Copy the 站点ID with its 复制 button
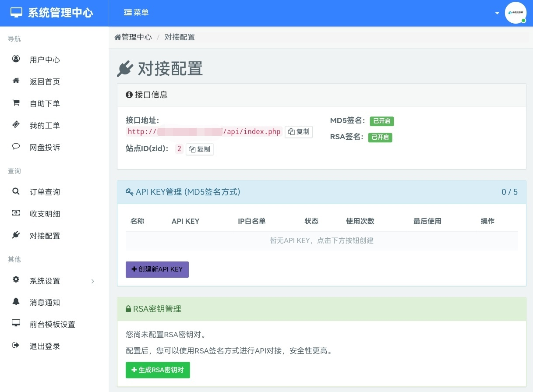 pyautogui.click(x=200, y=149)
